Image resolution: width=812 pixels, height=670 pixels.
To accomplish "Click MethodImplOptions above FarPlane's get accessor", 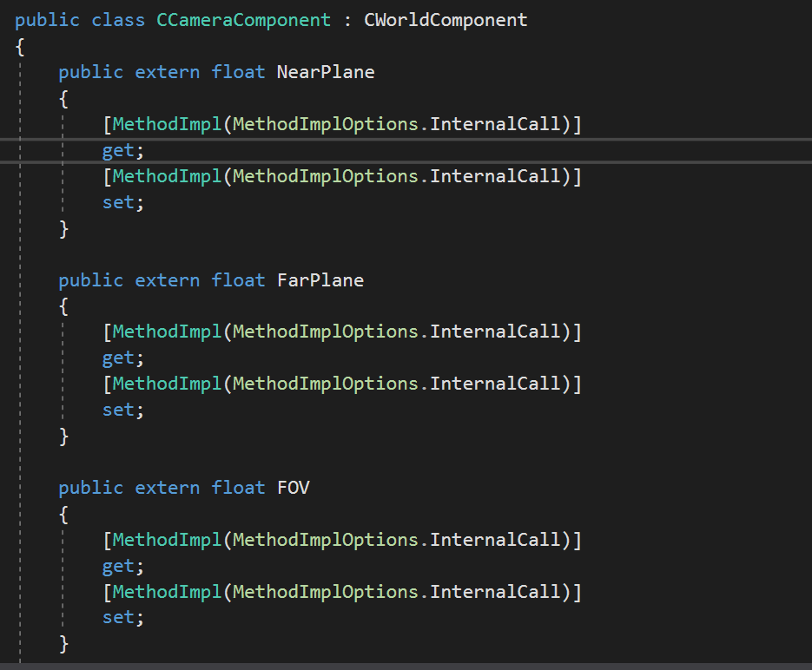I will point(325,332).
